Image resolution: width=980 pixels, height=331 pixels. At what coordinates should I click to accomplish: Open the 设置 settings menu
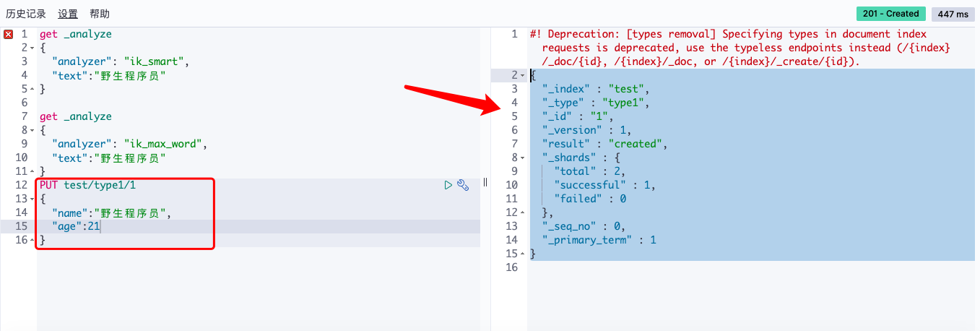coord(68,14)
